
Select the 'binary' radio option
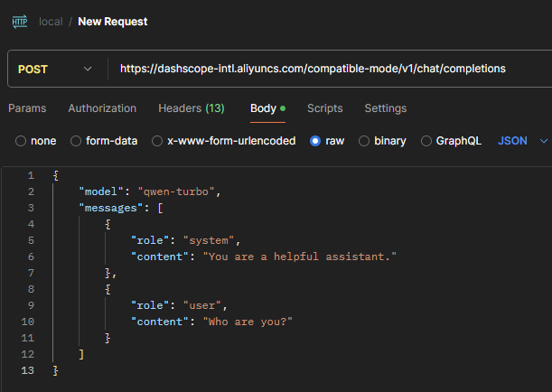(x=364, y=141)
